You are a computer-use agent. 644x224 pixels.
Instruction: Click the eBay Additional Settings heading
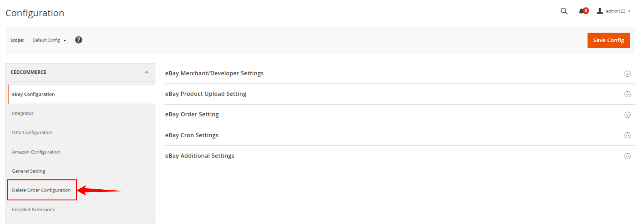[200, 156]
